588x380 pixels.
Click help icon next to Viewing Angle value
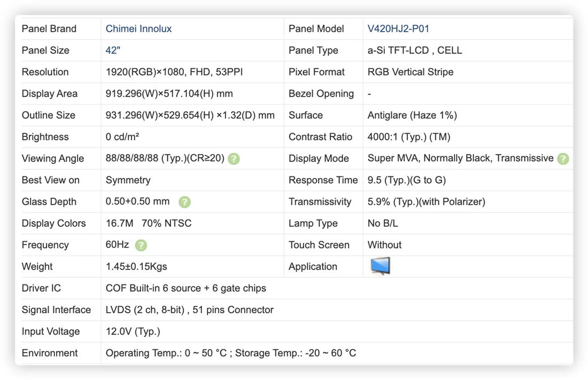pyautogui.click(x=234, y=159)
